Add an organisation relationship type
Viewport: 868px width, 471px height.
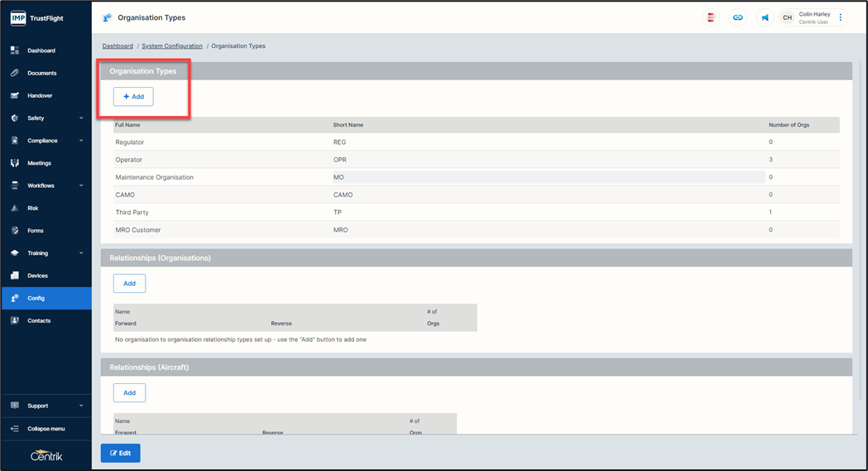point(129,283)
